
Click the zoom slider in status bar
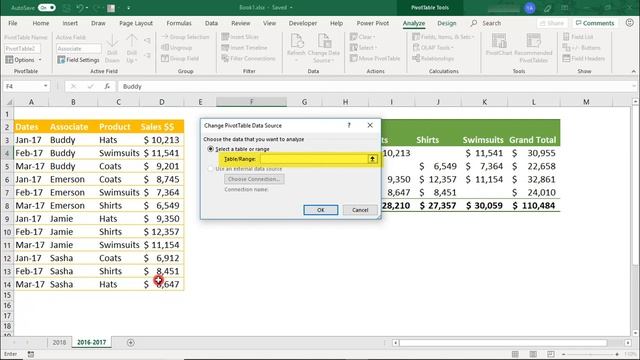(590, 354)
